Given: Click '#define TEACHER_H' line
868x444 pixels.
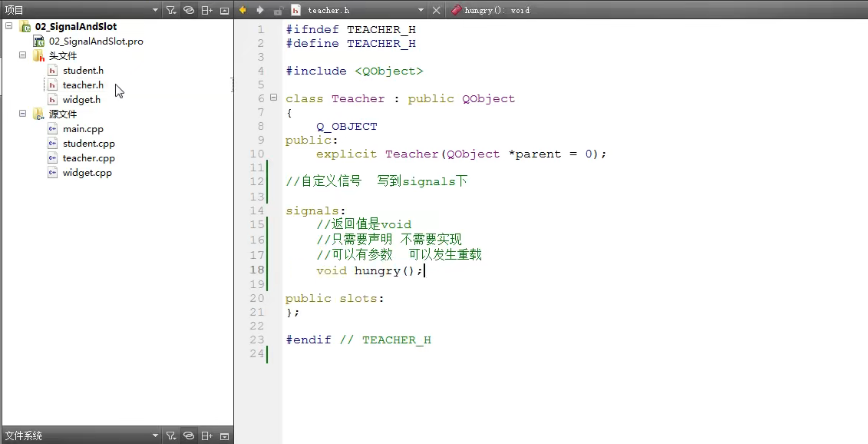Looking at the screenshot, I should (x=351, y=43).
